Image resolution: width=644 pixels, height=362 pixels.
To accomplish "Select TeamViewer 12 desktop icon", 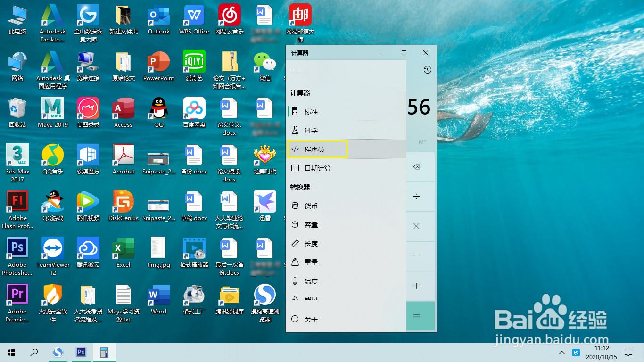I will [53, 257].
